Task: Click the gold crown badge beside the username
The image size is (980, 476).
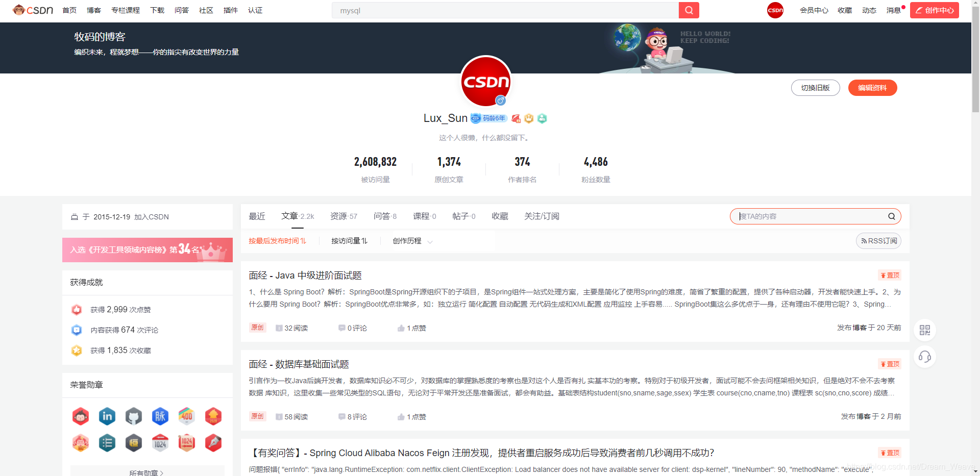Action: [x=529, y=118]
